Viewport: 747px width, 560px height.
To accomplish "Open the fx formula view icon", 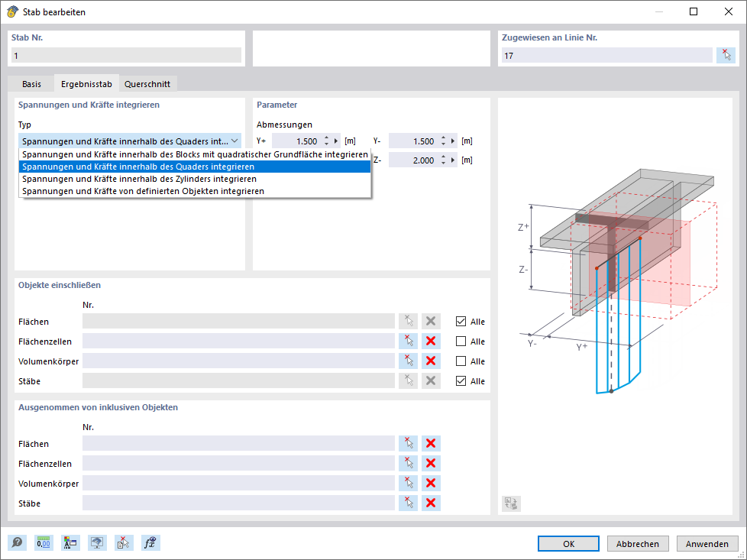I will tap(150, 543).
